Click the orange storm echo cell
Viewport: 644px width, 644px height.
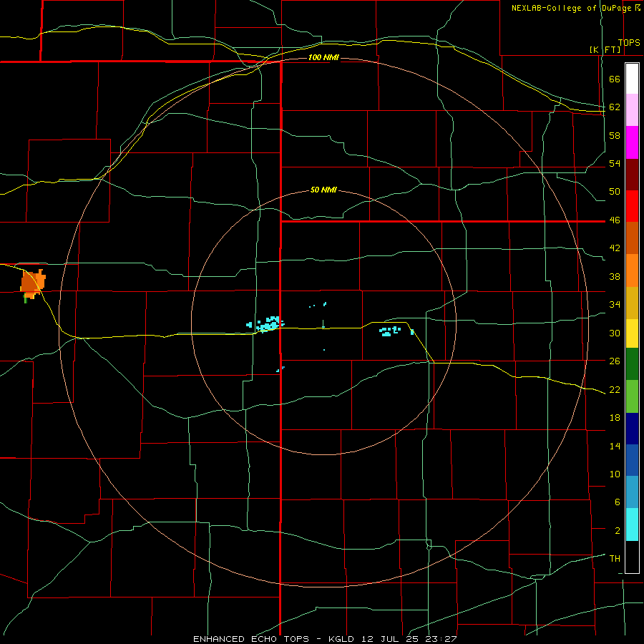click(33, 285)
